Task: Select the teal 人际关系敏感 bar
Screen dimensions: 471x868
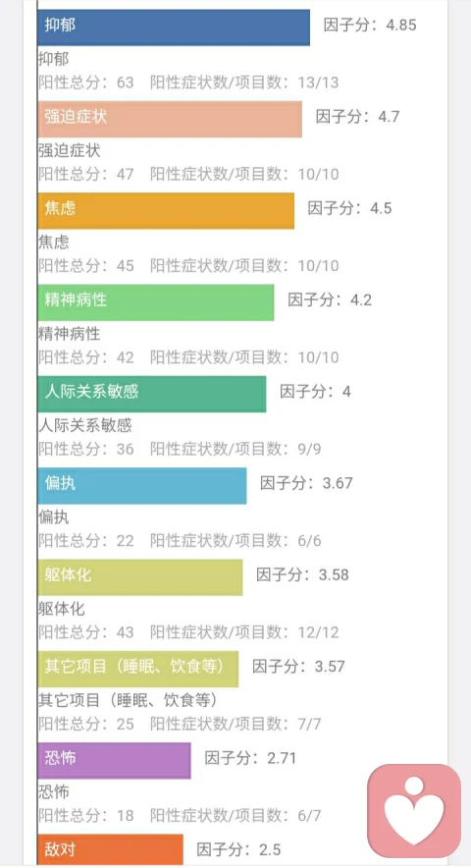Action: point(152,394)
